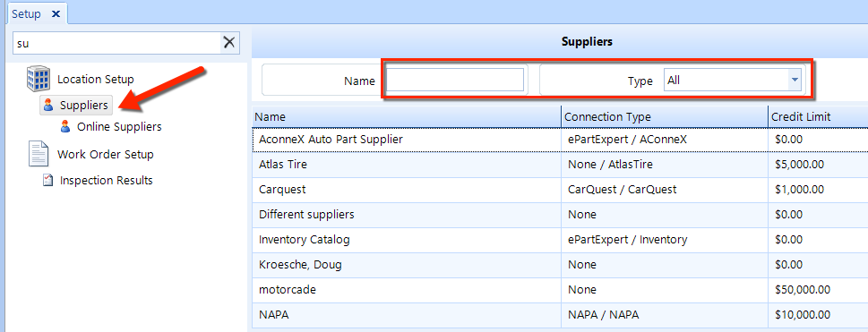The height and width of the screenshot is (332, 868).
Task: Open Work Order Setup section
Action: click(x=105, y=155)
